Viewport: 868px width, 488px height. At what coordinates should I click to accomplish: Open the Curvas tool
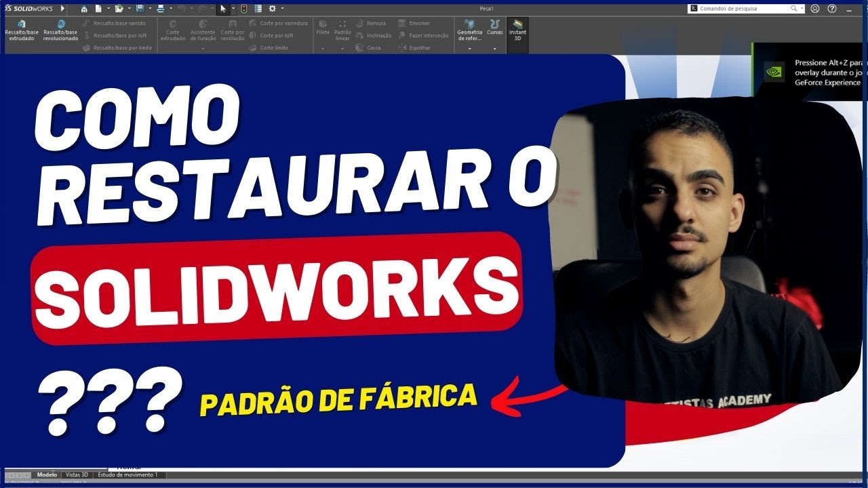494,27
